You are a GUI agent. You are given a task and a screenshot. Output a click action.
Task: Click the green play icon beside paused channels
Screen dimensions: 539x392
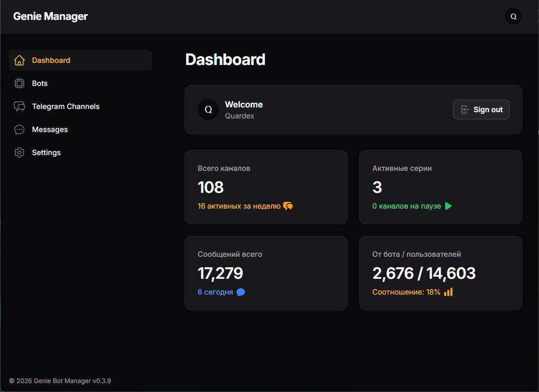[x=448, y=206]
